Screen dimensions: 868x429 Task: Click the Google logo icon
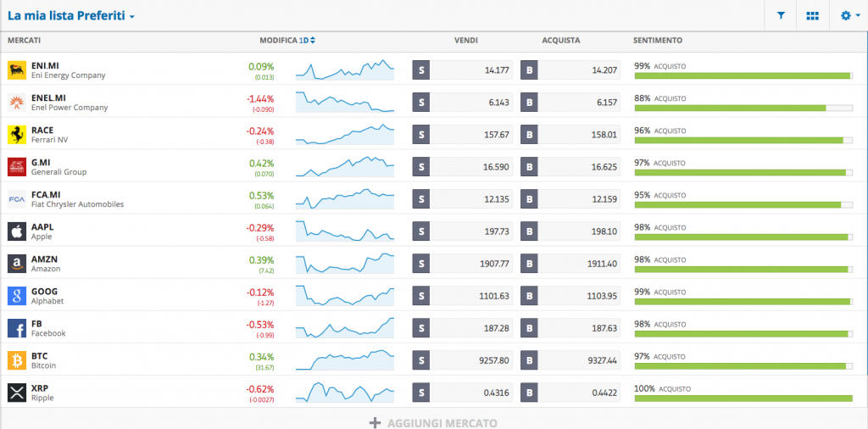pyautogui.click(x=17, y=296)
